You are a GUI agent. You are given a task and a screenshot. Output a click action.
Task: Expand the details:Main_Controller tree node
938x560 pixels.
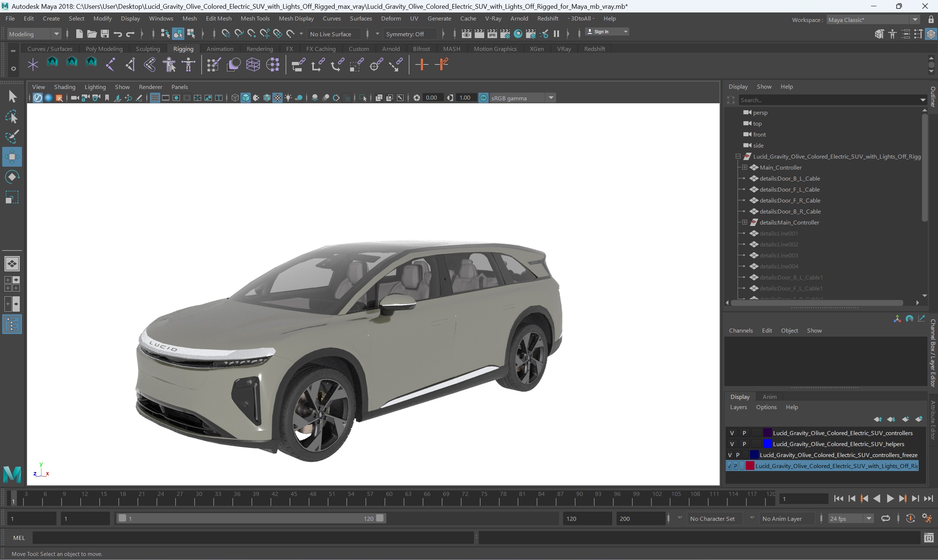coord(745,222)
